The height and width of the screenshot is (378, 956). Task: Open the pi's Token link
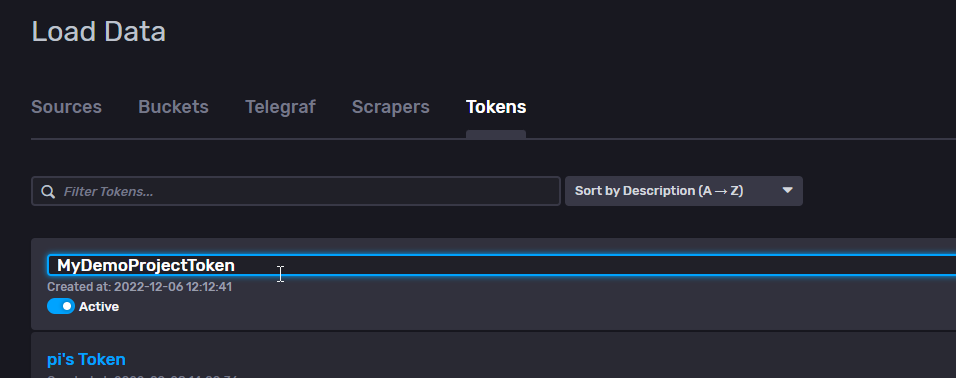86,360
